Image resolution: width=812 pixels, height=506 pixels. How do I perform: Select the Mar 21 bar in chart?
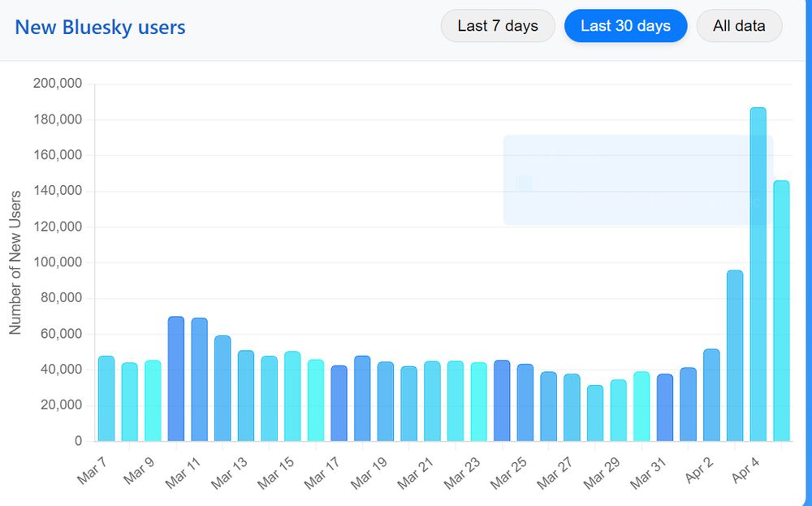pyautogui.click(x=433, y=401)
